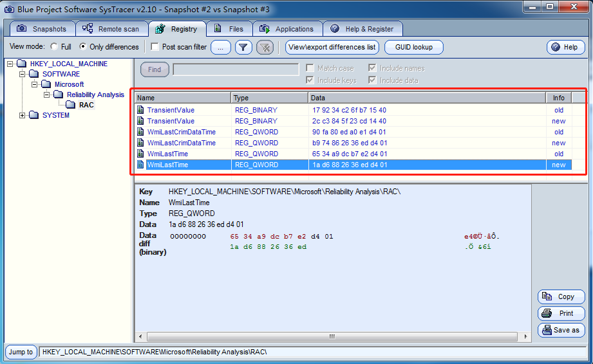The image size is (593, 364).
Task: Click the Files tab document icon
Action: click(218, 28)
